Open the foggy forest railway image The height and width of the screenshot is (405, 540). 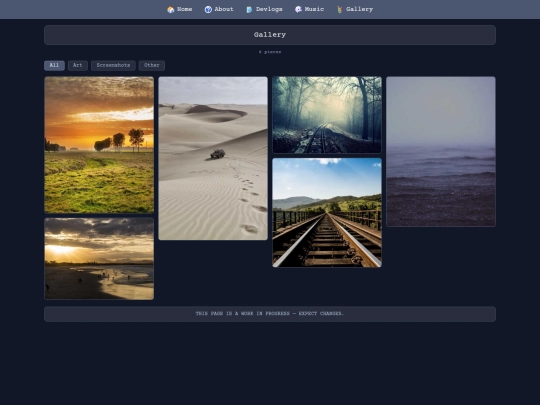(x=327, y=115)
